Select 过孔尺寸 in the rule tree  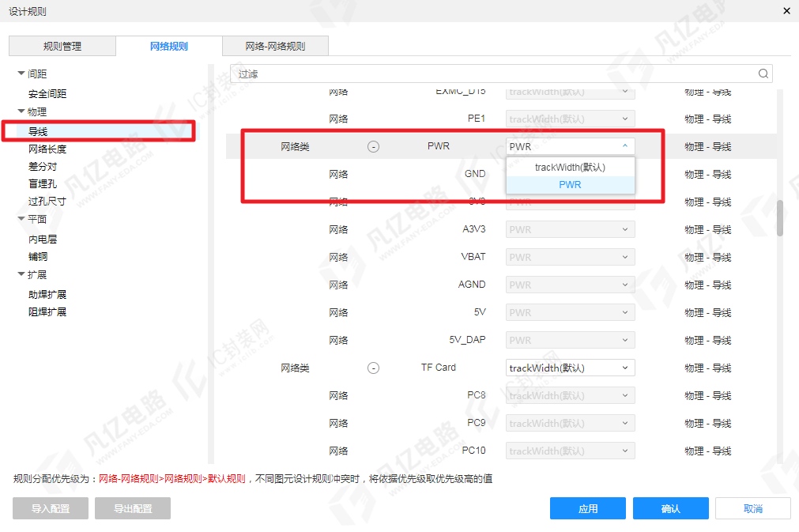coord(47,202)
